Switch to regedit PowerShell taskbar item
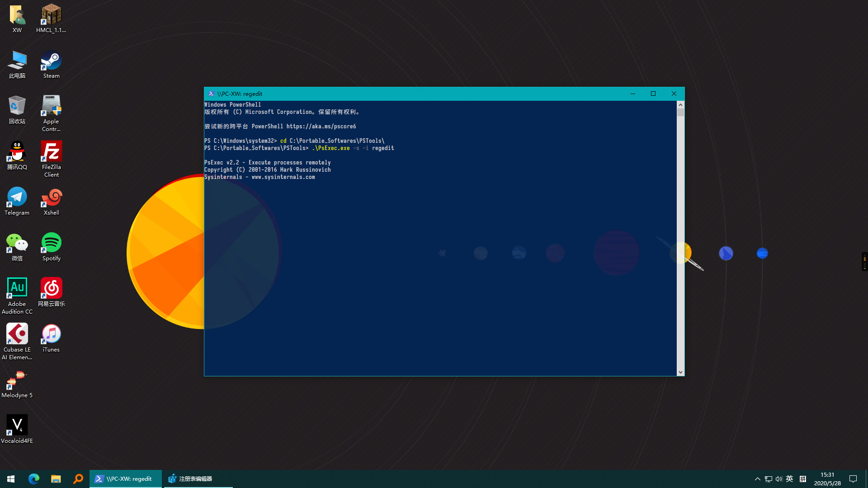Screen dimensions: 868x488 click(x=125, y=479)
